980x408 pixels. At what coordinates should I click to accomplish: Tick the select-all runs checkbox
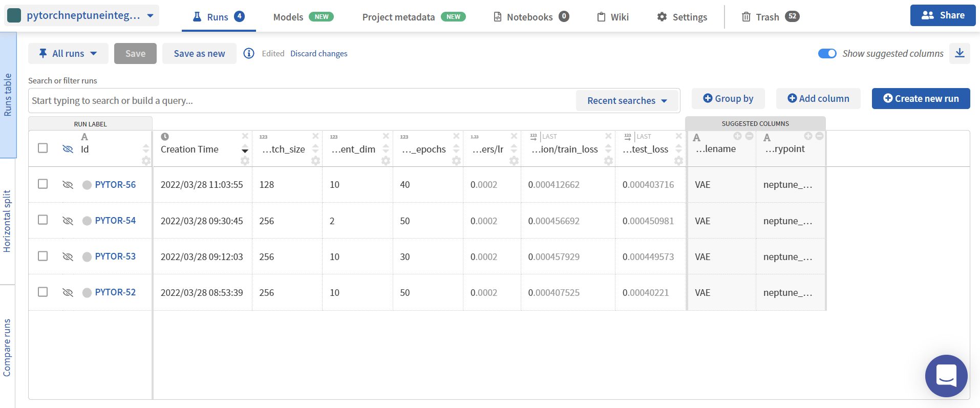[x=43, y=148]
